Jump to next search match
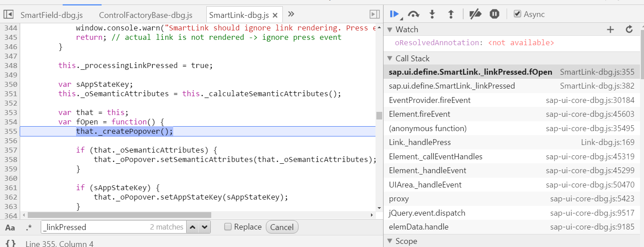The image size is (644, 247). [x=205, y=227]
